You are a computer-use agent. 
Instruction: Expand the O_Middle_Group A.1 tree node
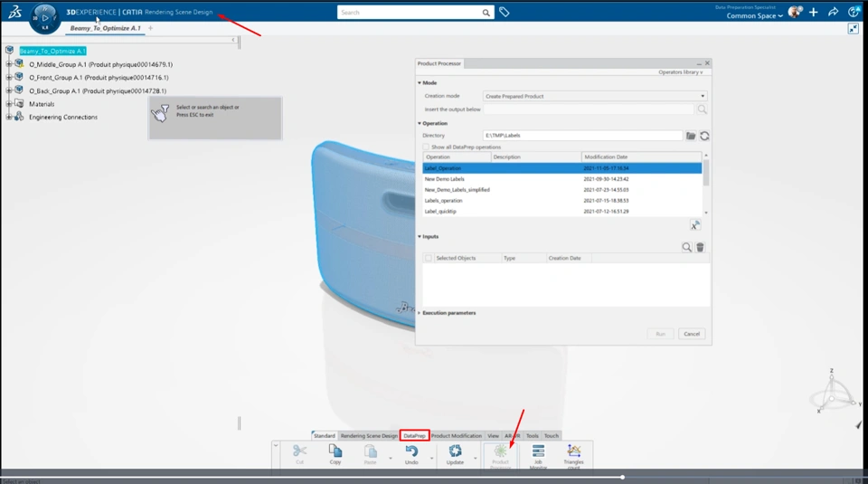coord(9,64)
